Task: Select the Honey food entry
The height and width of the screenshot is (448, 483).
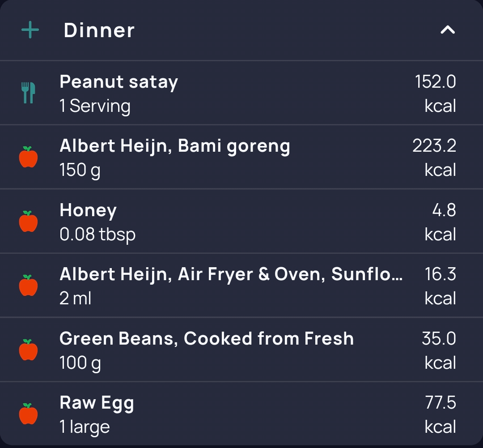Action: click(x=241, y=222)
